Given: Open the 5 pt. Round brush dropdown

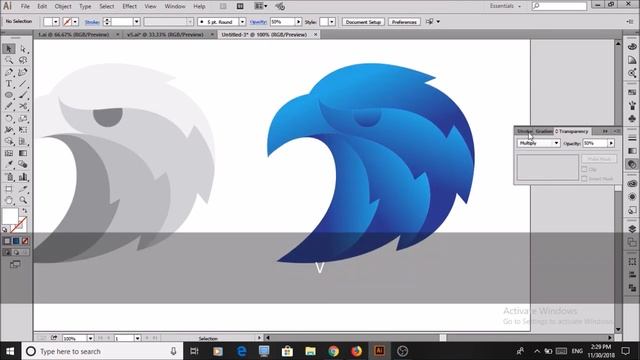Looking at the screenshot, I should tap(242, 22).
